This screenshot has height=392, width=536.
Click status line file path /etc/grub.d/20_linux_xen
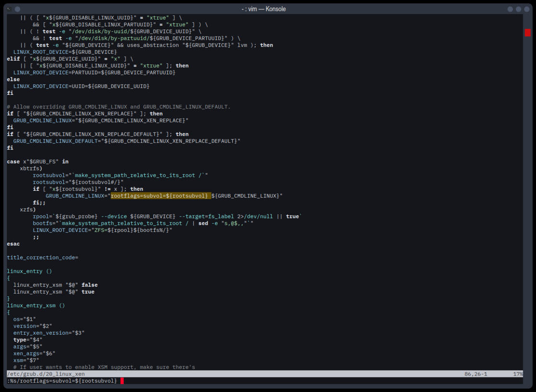tap(46, 374)
